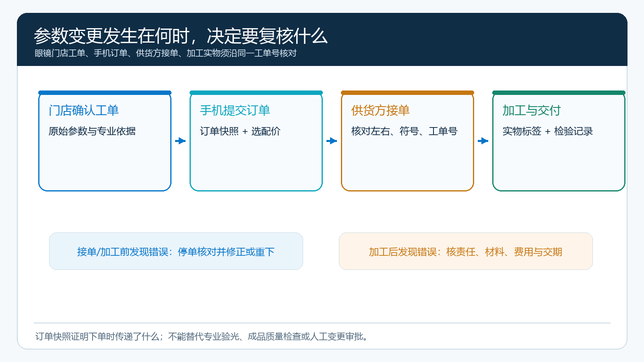Viewport: 644px width, 362px height.
Task: Click the subtitle starting with 眼镜门店工单
Action: pos(165,53)
